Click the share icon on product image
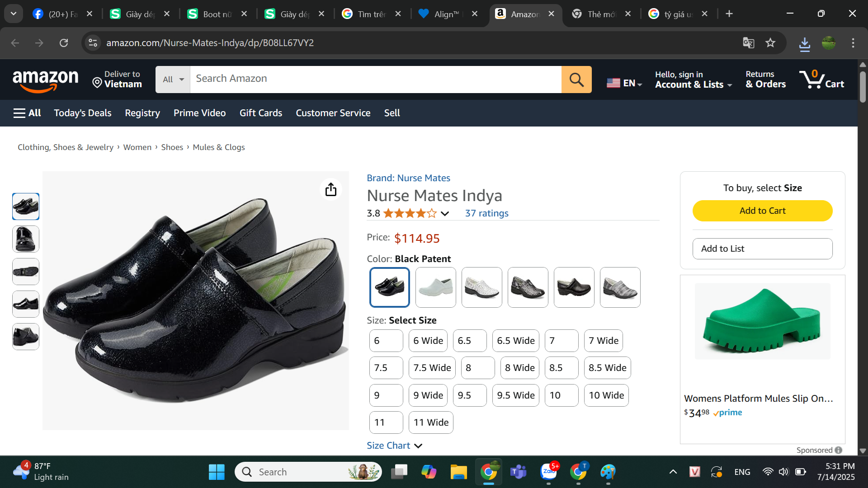Screen dimensions: 868x488 [x=331, y=189]
